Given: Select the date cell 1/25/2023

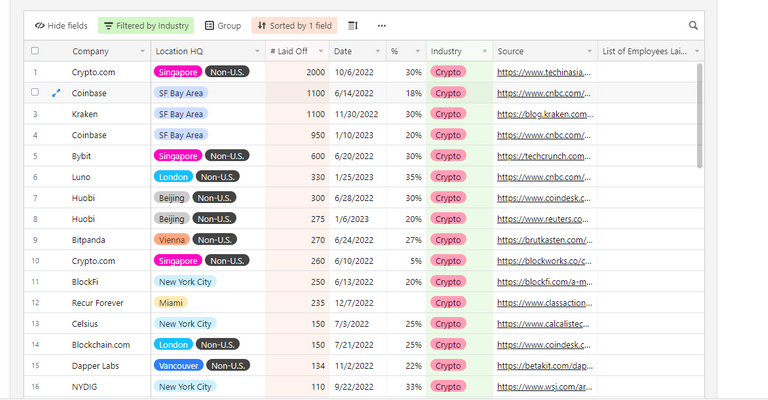Looking at the screenshot, I should 358,177.
